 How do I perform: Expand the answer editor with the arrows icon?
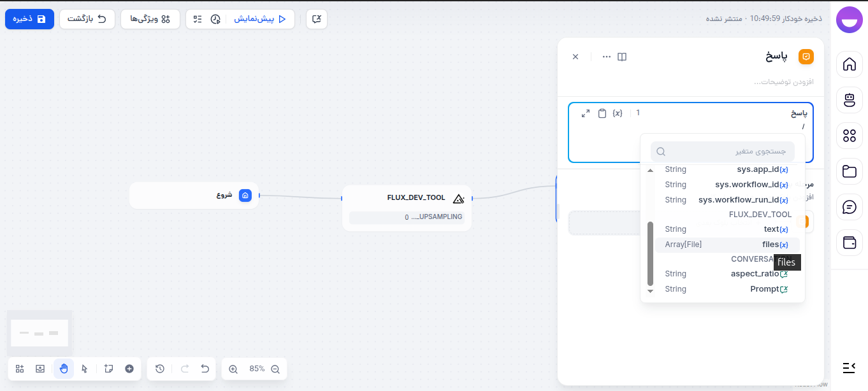[586, 113]
